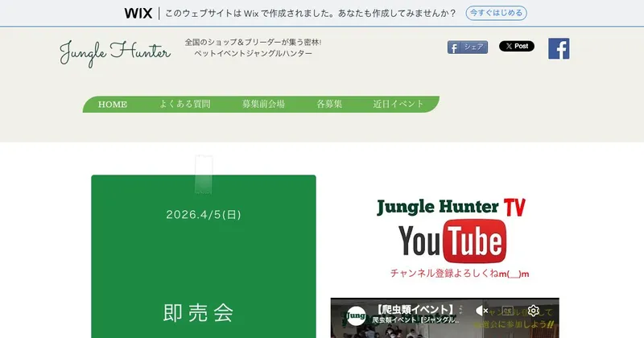Click the Wix banner text このウェブサイトは Wix で作成されました
Image resolution: width=644 pixels, height=338 pixels.
[250, 13]
